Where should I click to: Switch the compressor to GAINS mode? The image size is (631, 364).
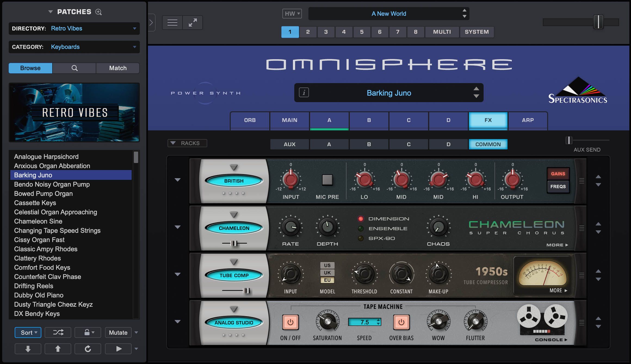click(x=558, y=173)
